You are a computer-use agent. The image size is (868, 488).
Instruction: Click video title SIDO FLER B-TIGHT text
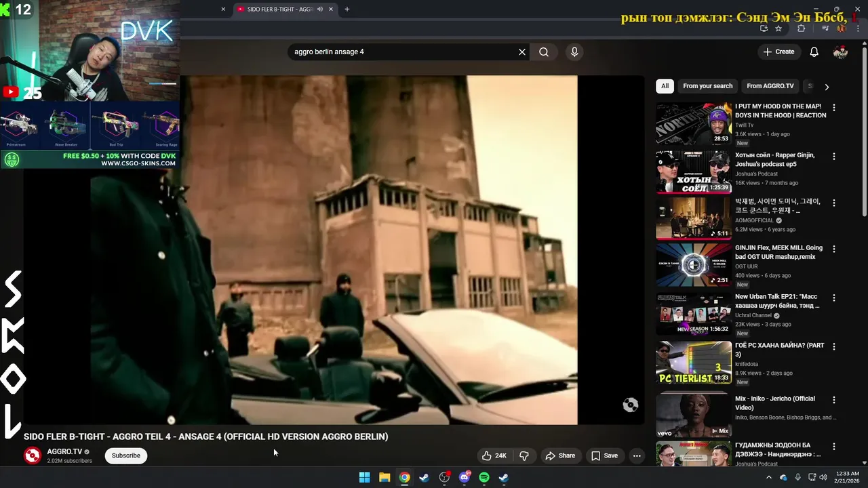[x=205, y=436]
